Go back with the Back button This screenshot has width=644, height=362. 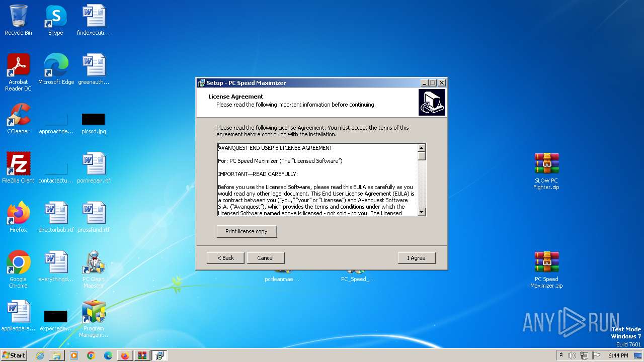225,258
